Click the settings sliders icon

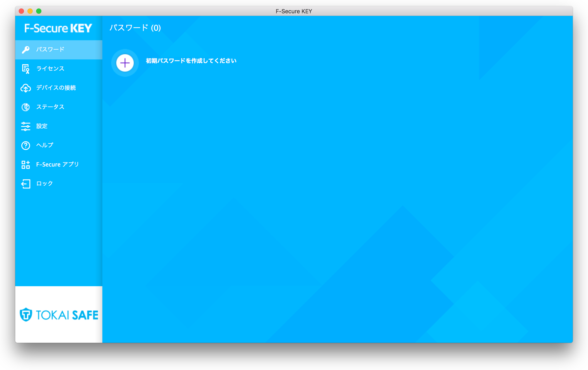pyautogui.click(x=26, y=126)
